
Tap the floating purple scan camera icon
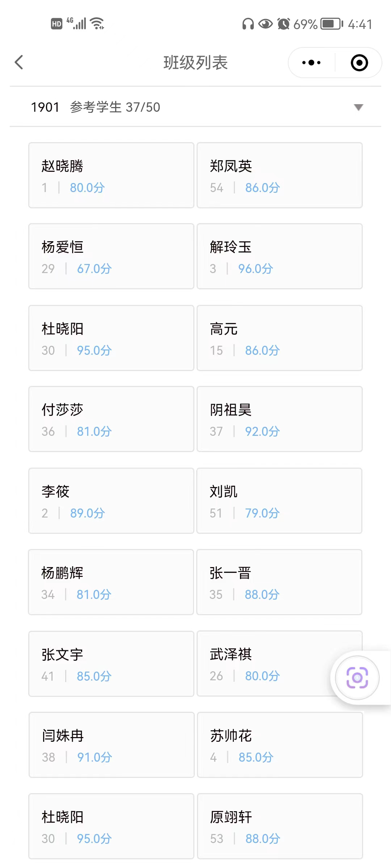tap(357, 677)
